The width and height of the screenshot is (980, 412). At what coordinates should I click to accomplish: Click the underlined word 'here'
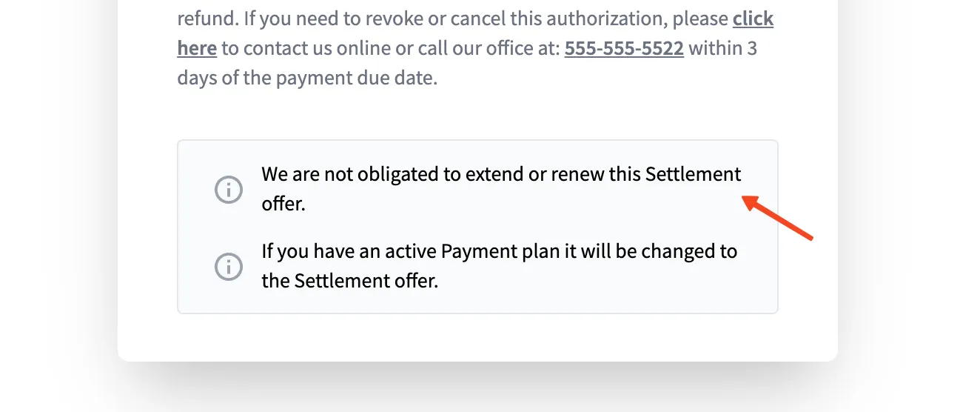pyautogui.click(x=197, y=48)
